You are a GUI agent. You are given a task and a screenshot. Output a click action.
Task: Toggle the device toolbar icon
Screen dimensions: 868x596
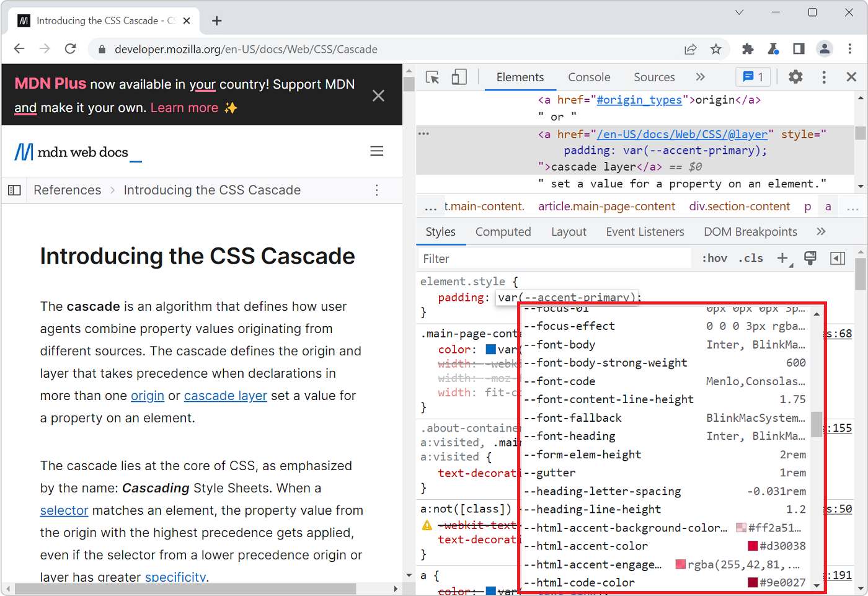click(x=459, y=77)
